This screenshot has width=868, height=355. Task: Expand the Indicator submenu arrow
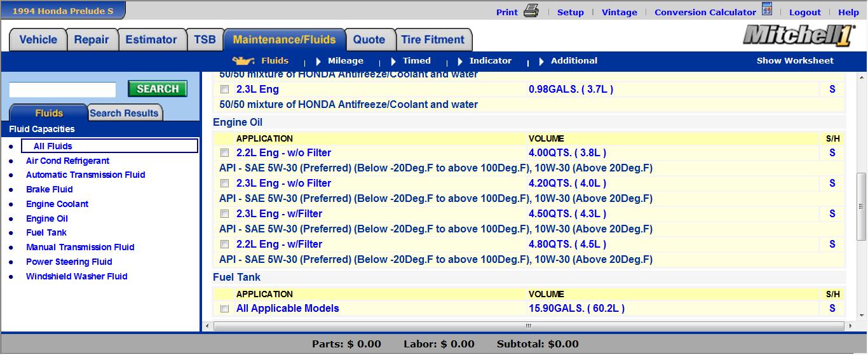tap(460, 62)
